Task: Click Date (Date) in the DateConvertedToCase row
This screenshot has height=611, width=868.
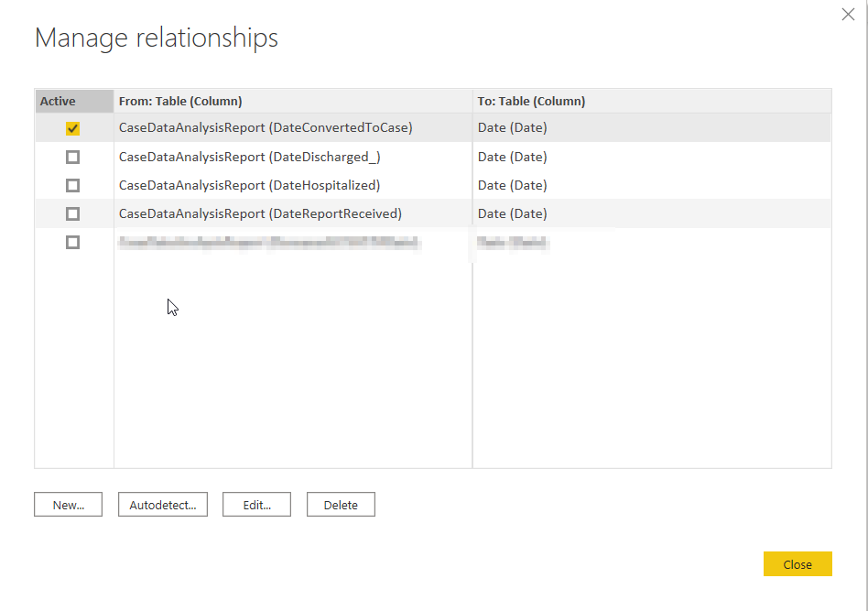Action: 512,128
